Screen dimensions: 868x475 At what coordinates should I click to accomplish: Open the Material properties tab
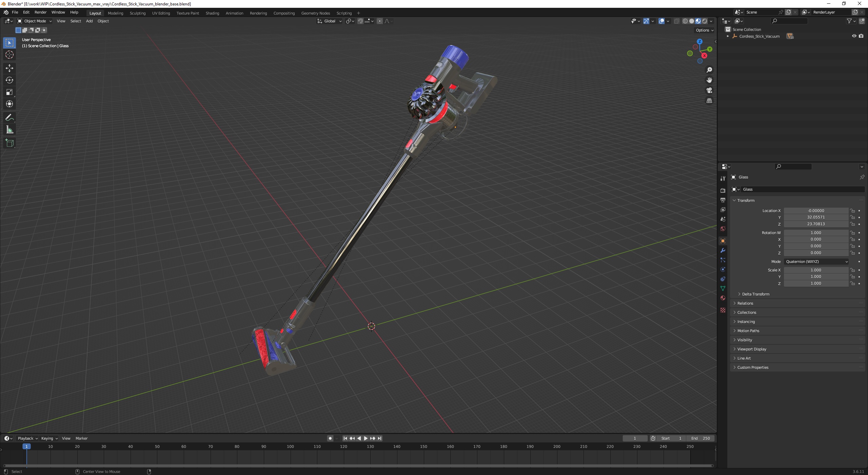[723, 298]
